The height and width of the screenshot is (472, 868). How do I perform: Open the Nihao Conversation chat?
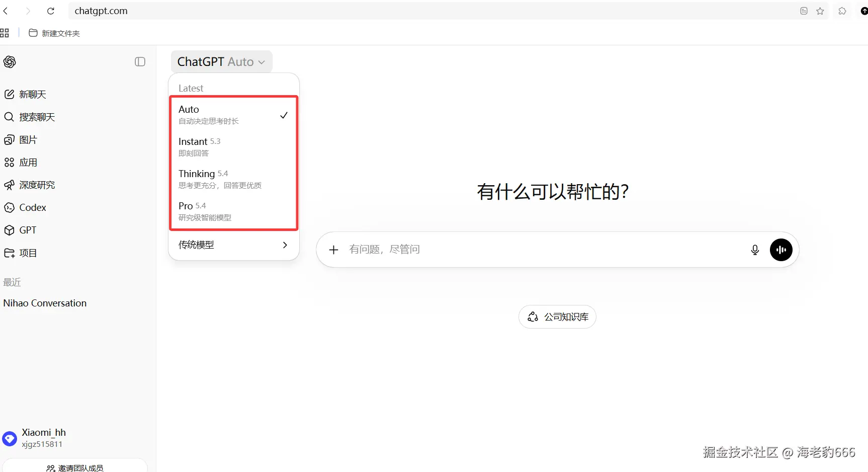click(45, 303)
